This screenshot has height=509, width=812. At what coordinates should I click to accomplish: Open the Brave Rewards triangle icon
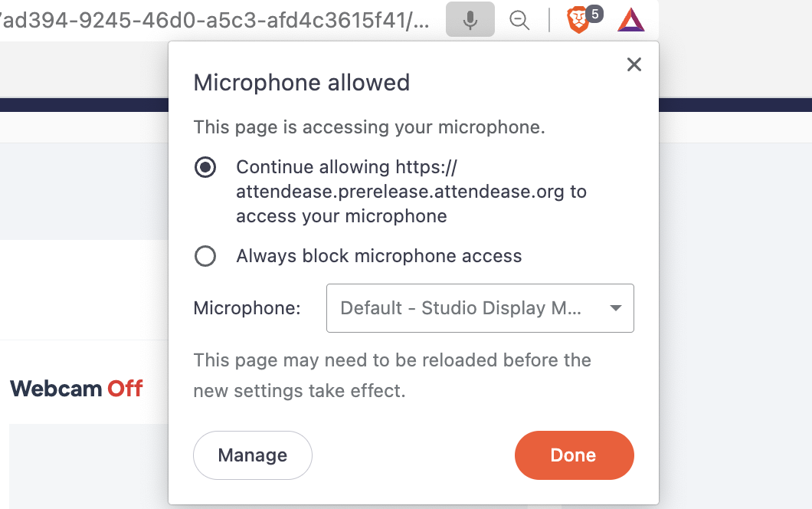click(x=630, y=20)
